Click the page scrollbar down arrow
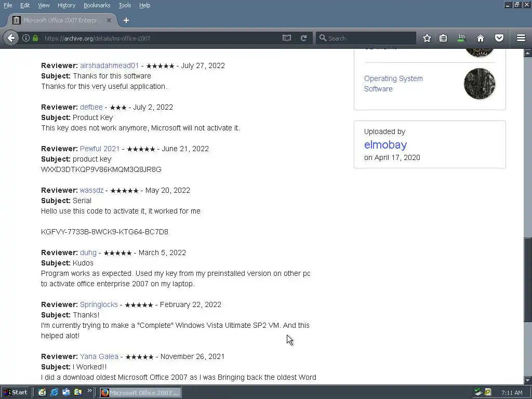Viewport: 532px width, 399px height. [x=528, y=380]
